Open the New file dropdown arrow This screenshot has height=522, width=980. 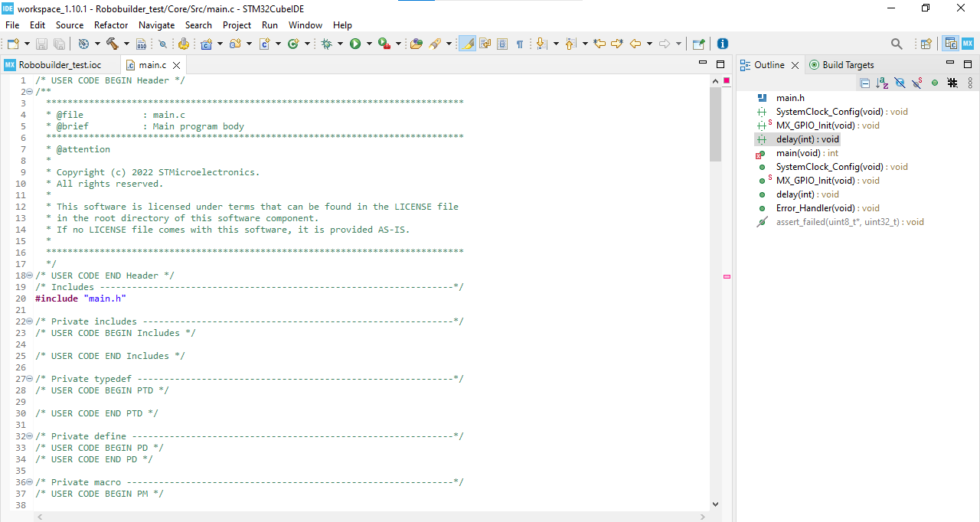pos(27,44)
